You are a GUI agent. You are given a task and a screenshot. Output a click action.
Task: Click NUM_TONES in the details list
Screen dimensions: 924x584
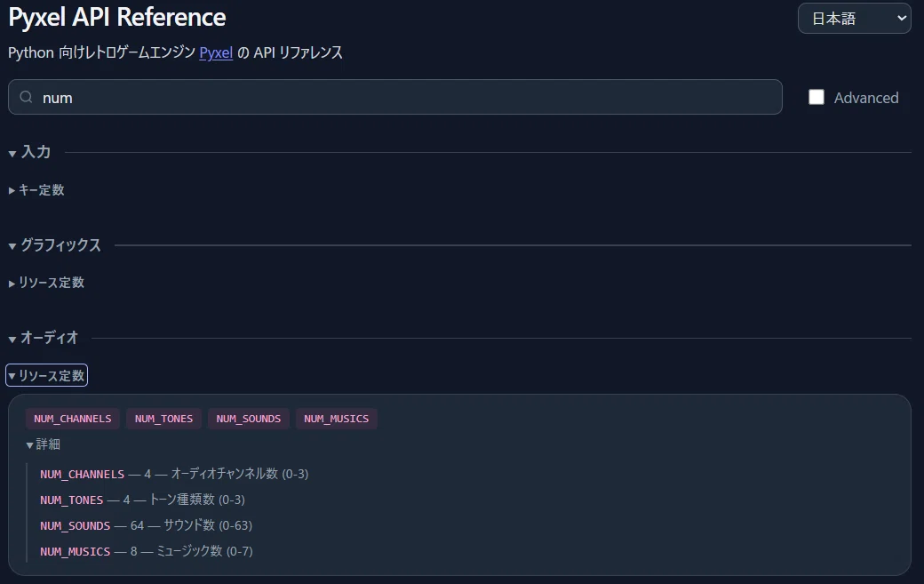71,500
